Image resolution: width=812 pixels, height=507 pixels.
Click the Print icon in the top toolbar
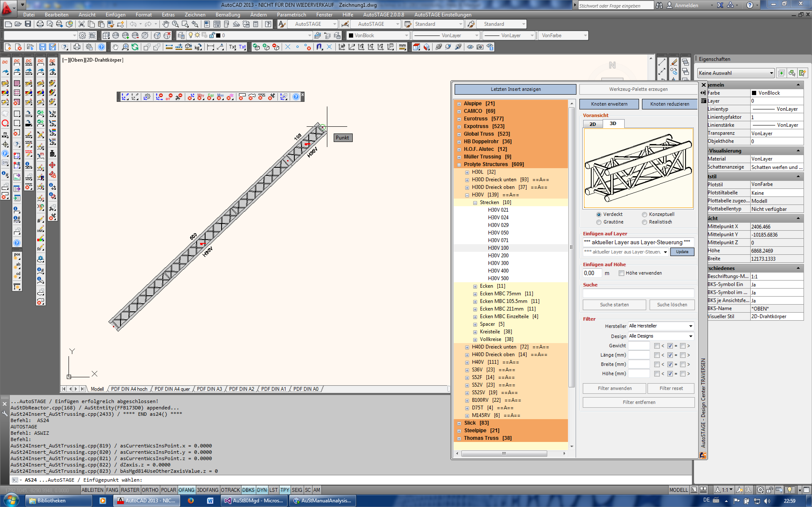click(x=40, y=24)
